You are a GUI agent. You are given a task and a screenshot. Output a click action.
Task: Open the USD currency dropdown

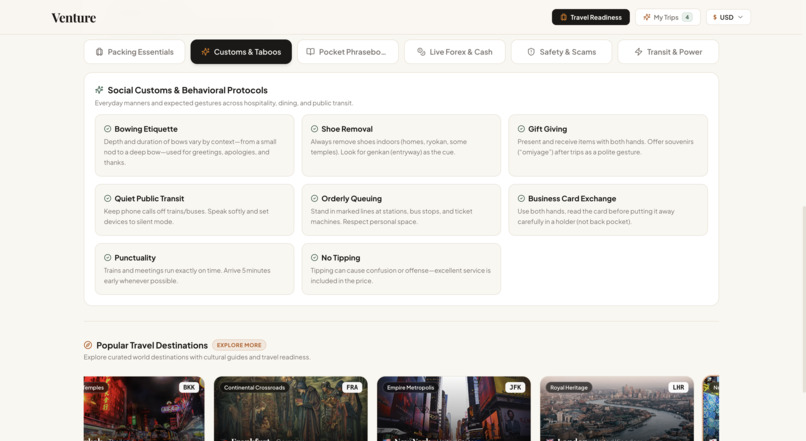pos(728,17)
